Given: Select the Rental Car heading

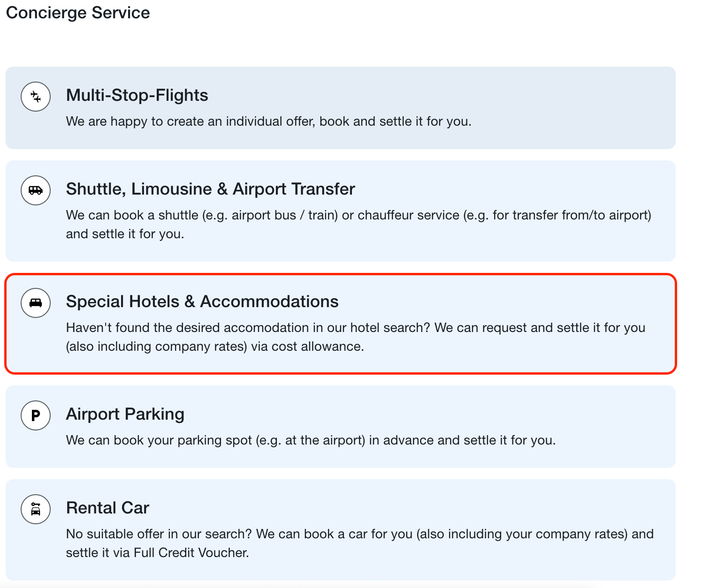Looking at the screenshot, I should [107, 508].
